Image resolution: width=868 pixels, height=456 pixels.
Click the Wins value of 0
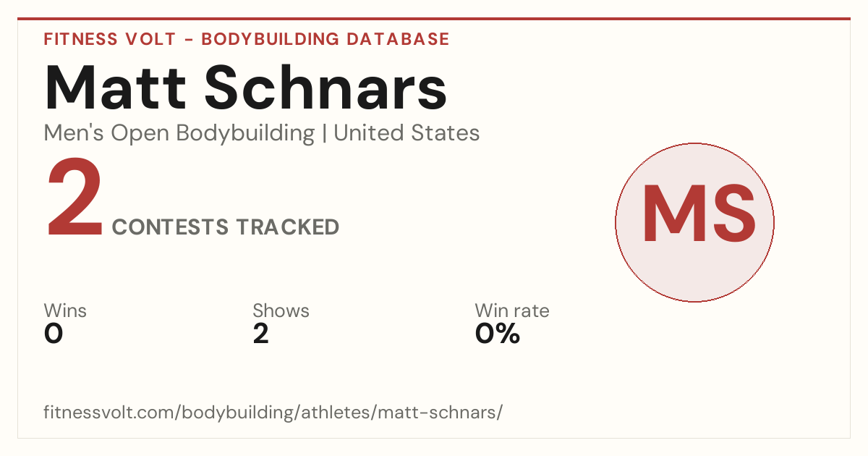[54, 334]
